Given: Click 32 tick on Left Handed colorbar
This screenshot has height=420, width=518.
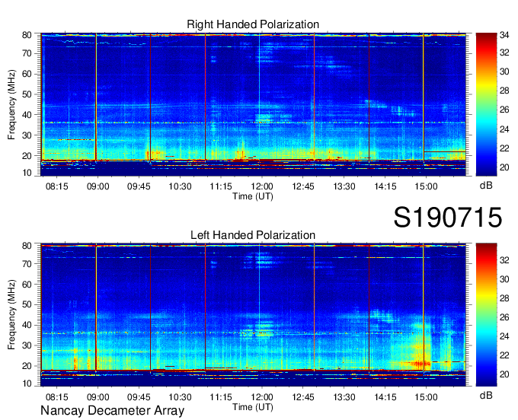Looking at the screenshot, I should [x=504, y=261].
